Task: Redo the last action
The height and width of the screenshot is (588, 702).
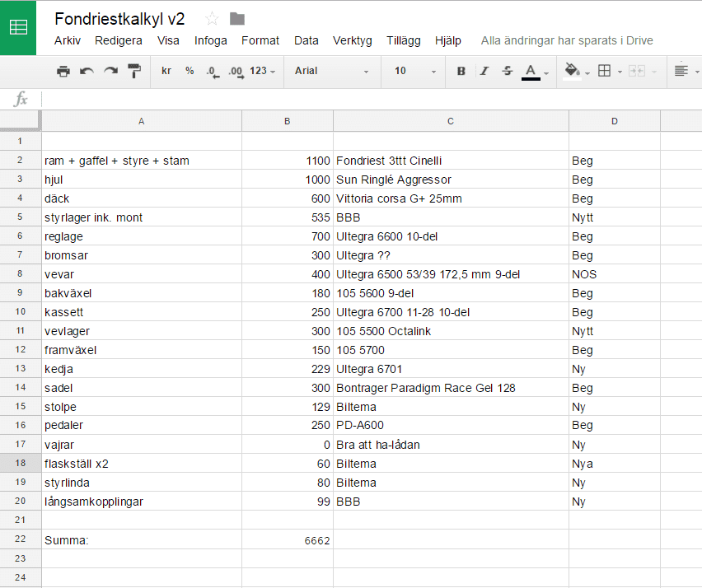Action: tap(110, 71)
